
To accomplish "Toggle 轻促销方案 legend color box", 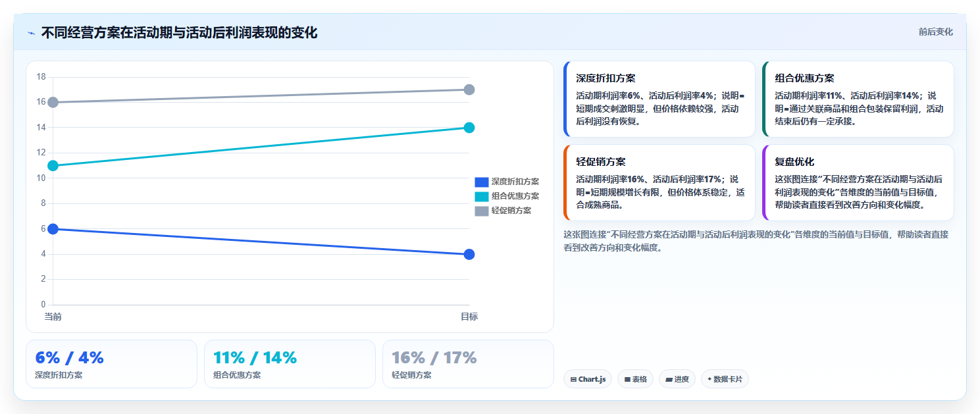I will click(x=481, y=211).
